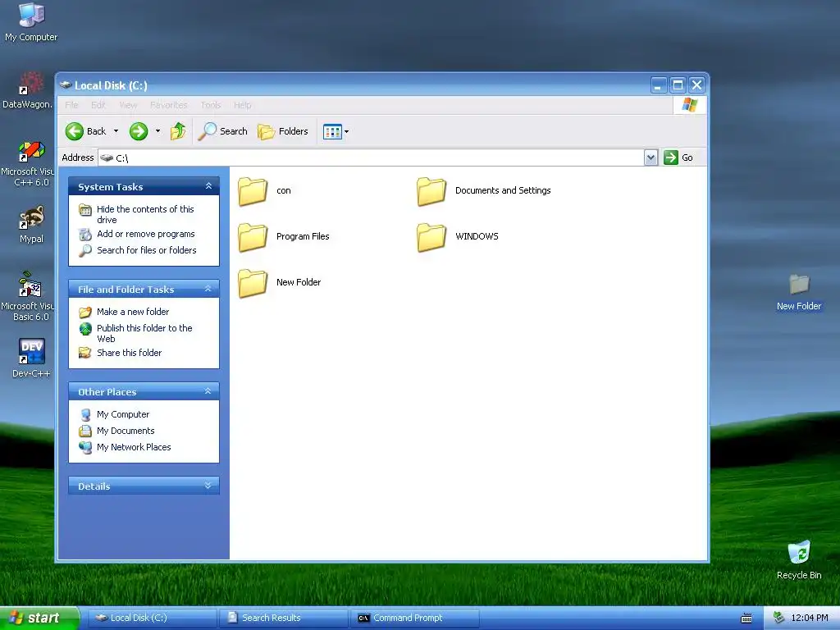Open My Network Places link
The height and width of the screenshot is (630, 840).
134,447
